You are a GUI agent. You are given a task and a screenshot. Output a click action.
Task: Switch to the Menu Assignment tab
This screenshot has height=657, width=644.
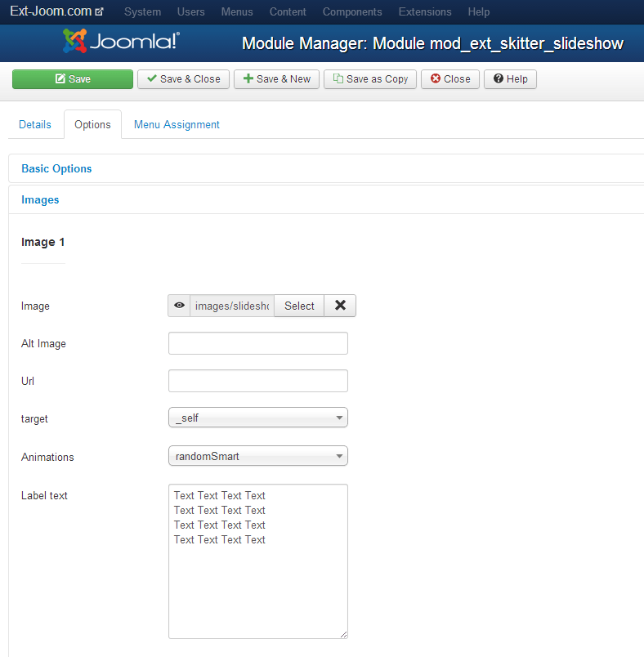pyautogui.click(x=177, y=124)
